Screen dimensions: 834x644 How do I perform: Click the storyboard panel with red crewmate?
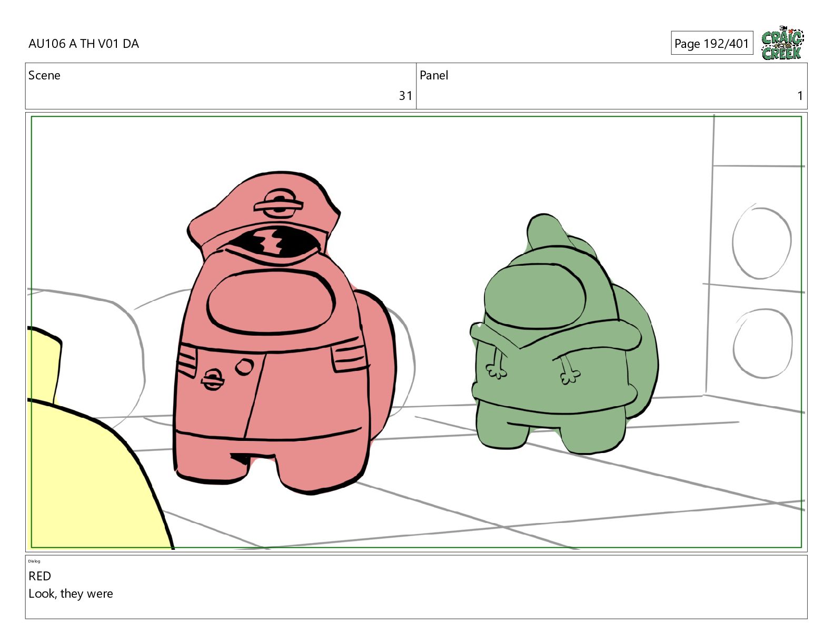[x=416, y=332]
